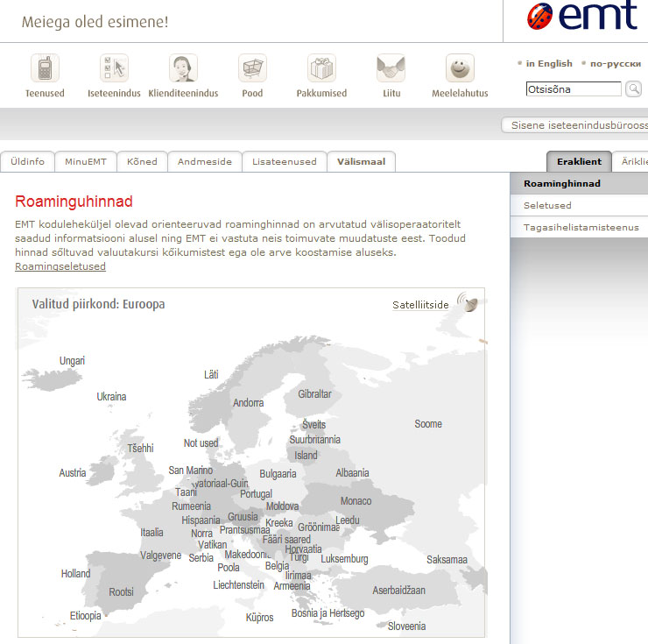Viewport: 648px width, 644px height.
Task: Open the Pakkumised gift box icon
Action: 321,68
